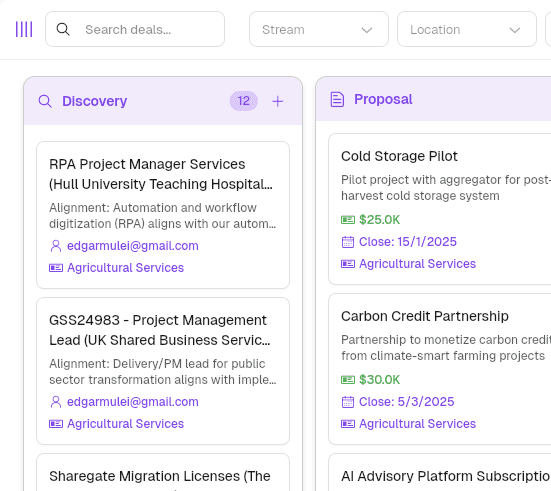Viewport: 551px width, 491px height.
Task: Click person icon on RPA Project Manager card
Action: (56, 246)
